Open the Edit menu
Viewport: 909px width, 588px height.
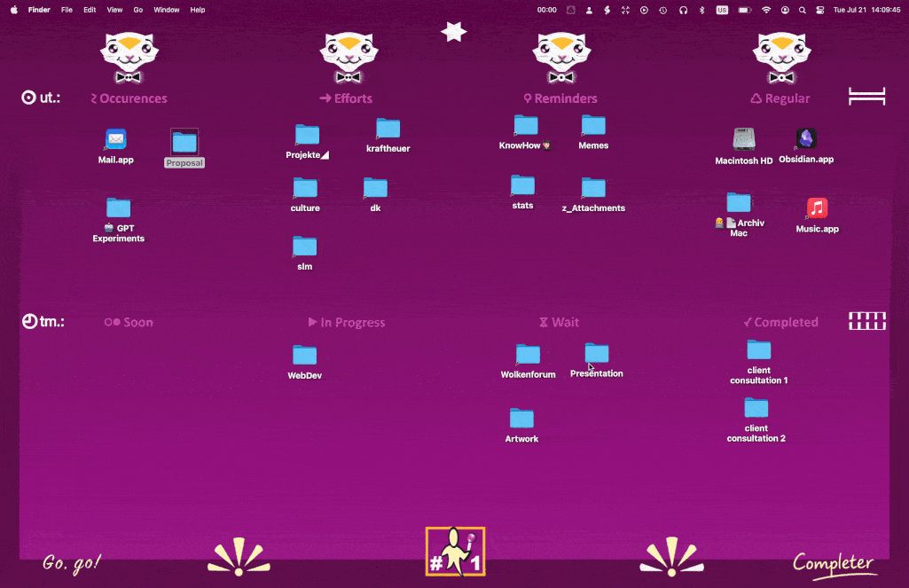coord(90,10)
